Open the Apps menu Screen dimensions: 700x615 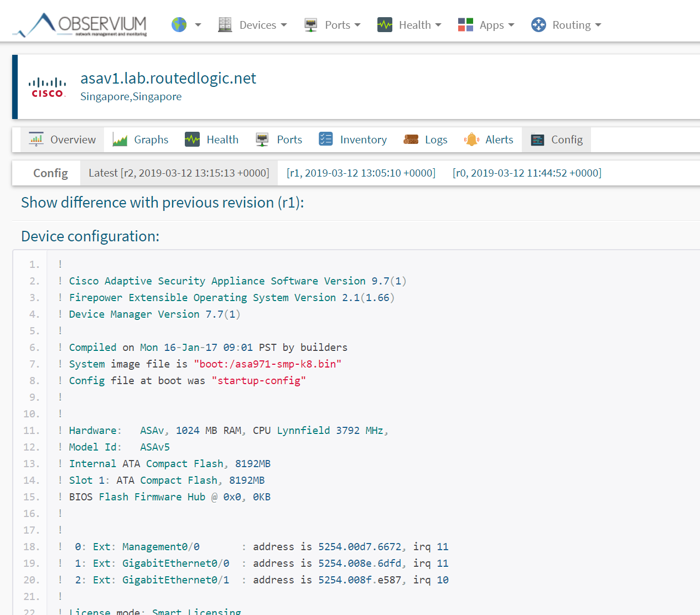pyautogui.click(x=492, y=25)
